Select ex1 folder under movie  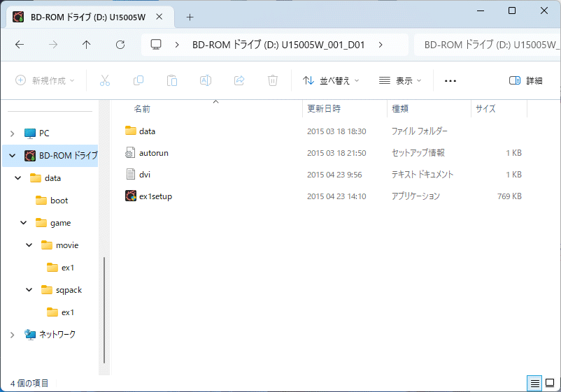coord(68,268)
